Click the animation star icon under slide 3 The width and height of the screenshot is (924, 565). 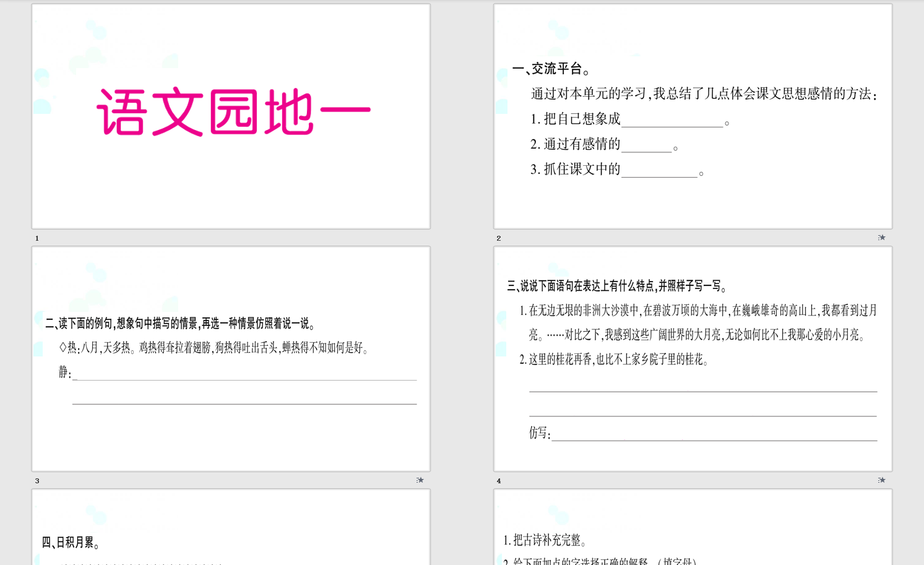[420, 480]
